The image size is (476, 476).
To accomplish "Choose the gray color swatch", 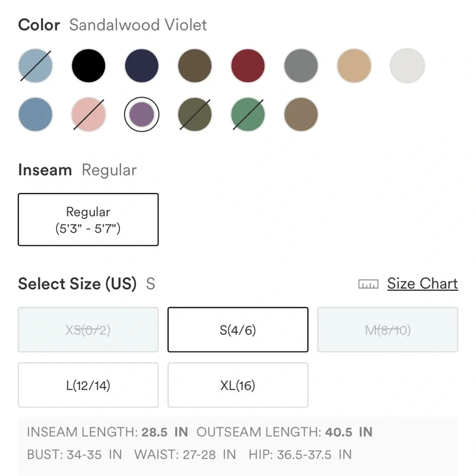I will (x=301, y=66).
